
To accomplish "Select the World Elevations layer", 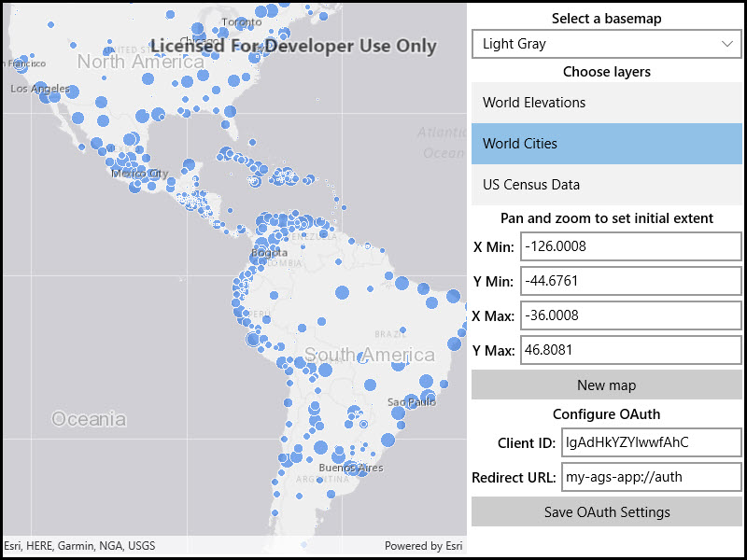I will (x=606, y=103).
